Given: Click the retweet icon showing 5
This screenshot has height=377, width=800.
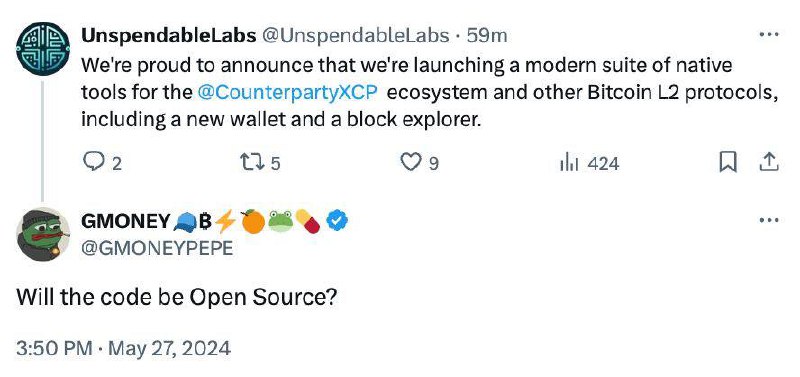Looking at the screenshot, I should click(250, 163).
